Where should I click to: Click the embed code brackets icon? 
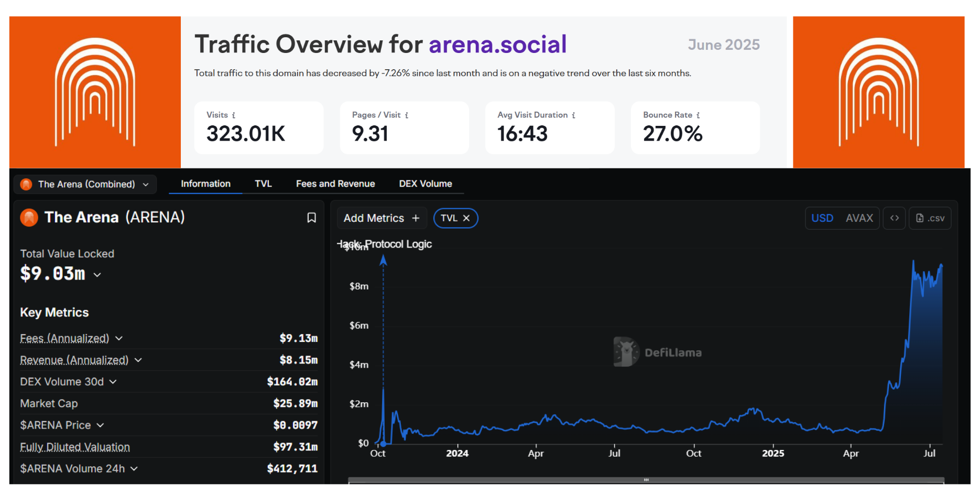[x=894, y=218]
